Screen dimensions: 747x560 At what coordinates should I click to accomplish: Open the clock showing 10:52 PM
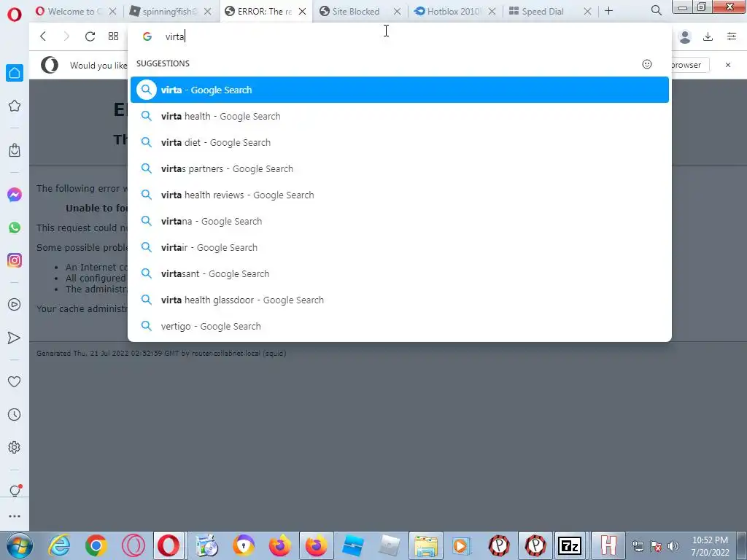tap(710, 546)
